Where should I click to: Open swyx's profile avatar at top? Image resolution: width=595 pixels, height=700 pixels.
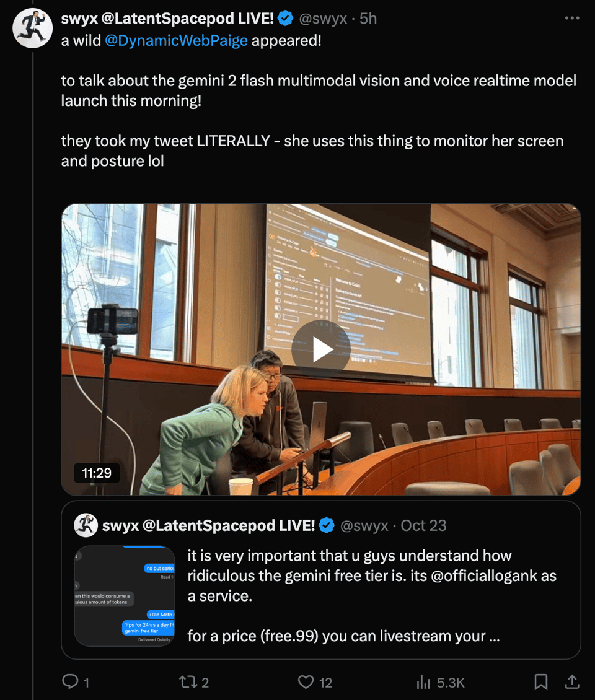tap(32, 28)
